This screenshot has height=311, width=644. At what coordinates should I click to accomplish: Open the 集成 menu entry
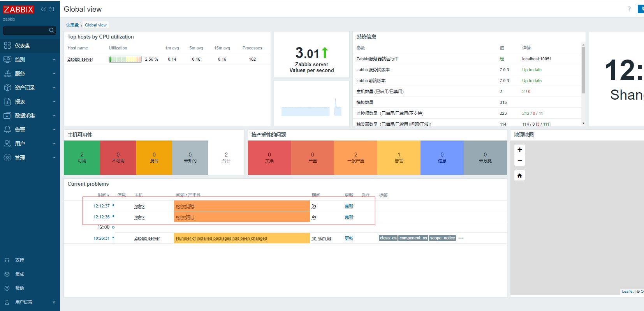pos(30,274)
